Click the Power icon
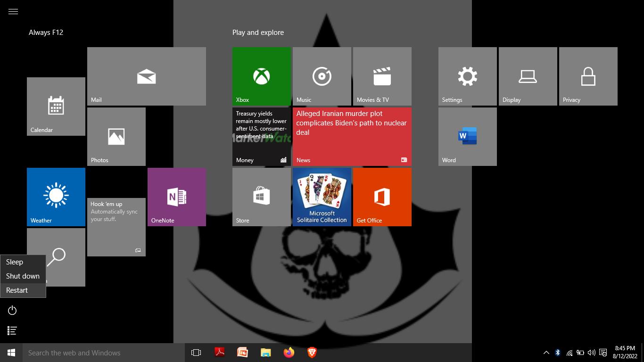 pos(13,310)
